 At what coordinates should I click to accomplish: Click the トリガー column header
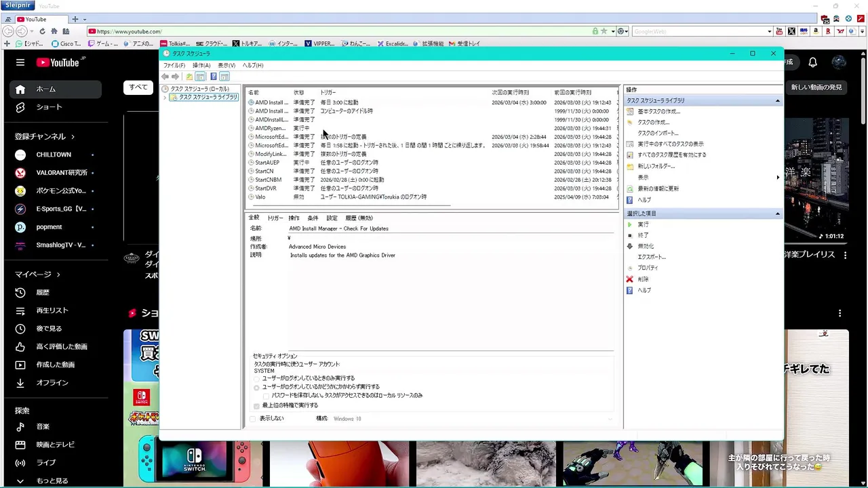[x=328, y=92]
